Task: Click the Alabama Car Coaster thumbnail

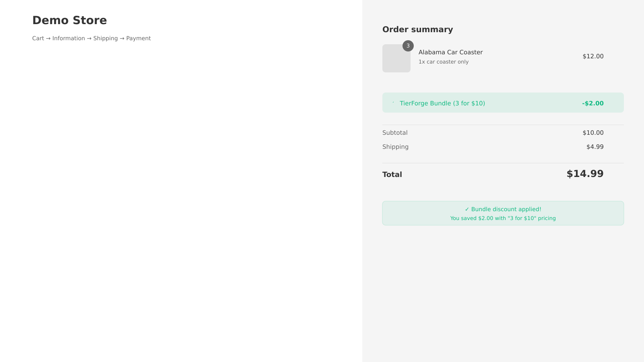Action: (396, 59)
